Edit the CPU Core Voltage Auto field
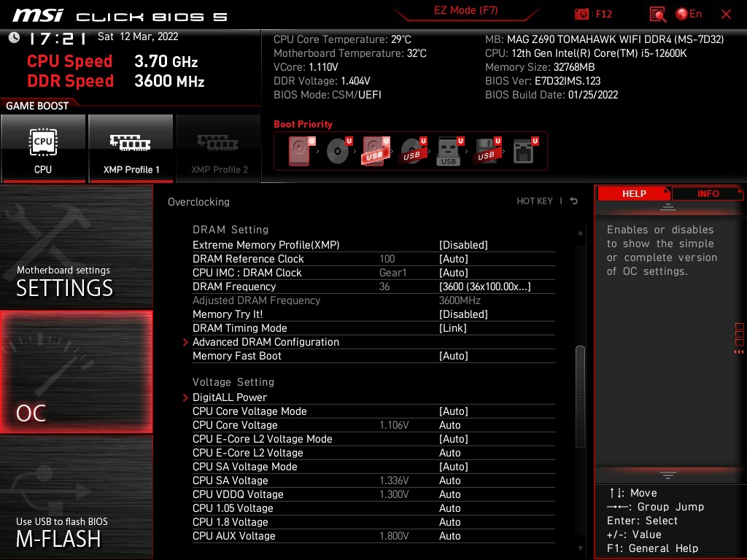Screen dimensions: 747x560 tap(449, 425)
